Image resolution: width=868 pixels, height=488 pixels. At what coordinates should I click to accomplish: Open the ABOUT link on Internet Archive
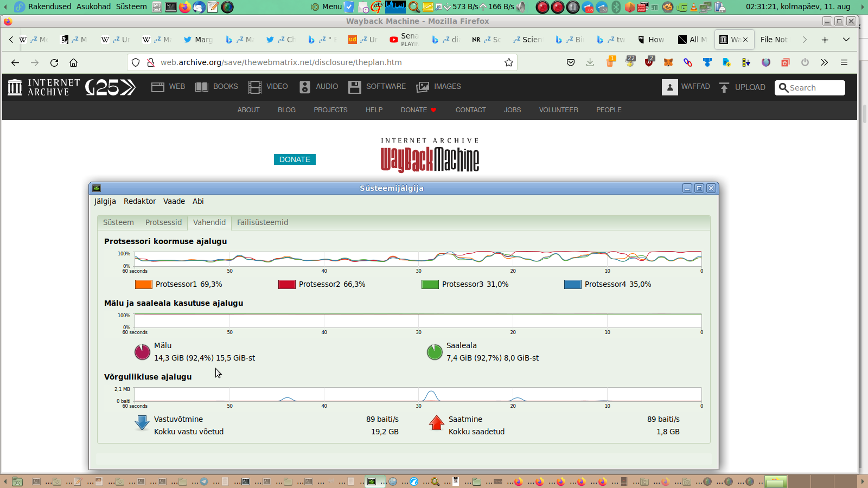(248, 110)
